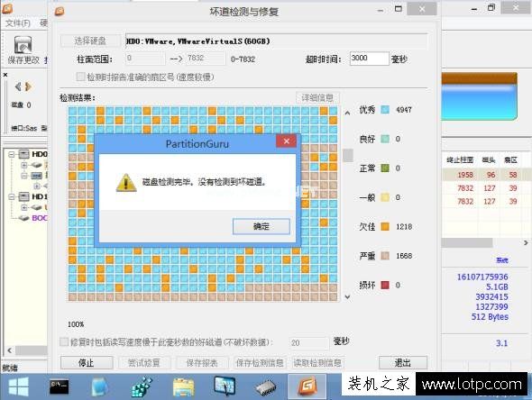Collapse HD1 tree node in main window
The image size is (532, 400).
[12, 196]
